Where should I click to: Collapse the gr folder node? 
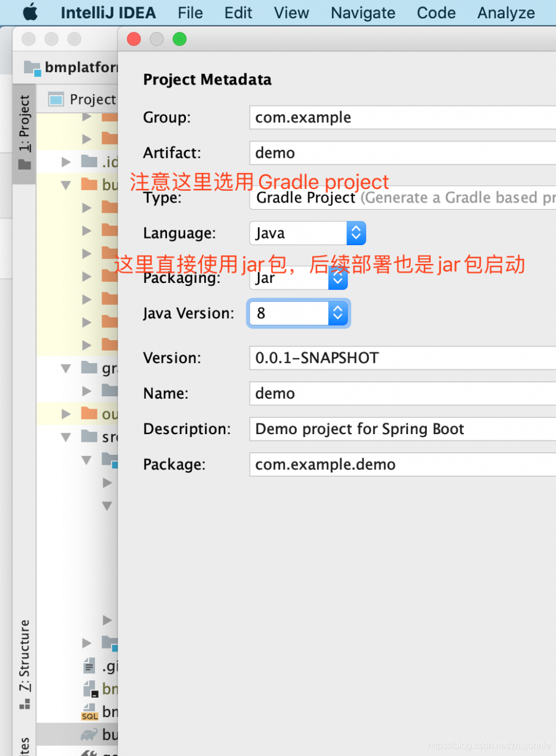click(66, 369)
